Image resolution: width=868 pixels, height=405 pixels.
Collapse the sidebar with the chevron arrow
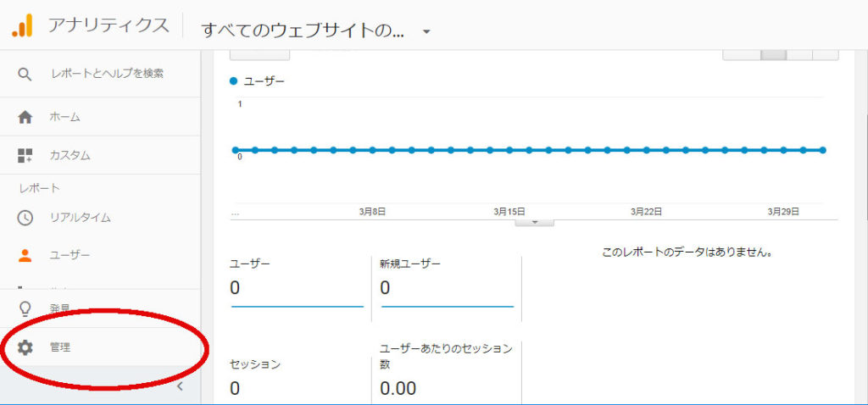click(179, 387)
